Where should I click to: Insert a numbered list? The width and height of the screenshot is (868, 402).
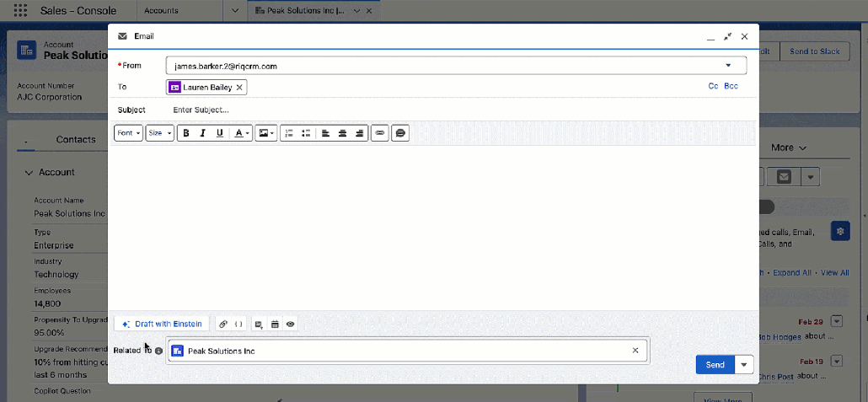[x=289, y=133]
